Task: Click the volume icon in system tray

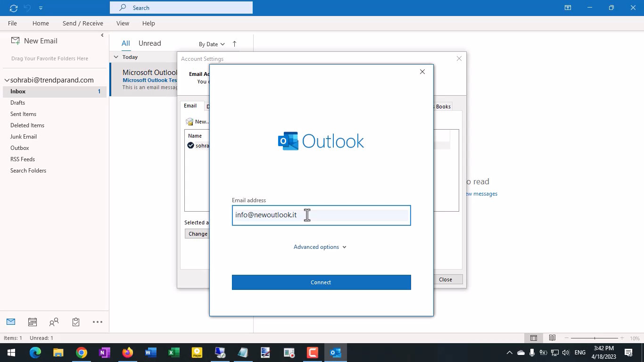Action: pyautogui.click(x=566, y=353)
